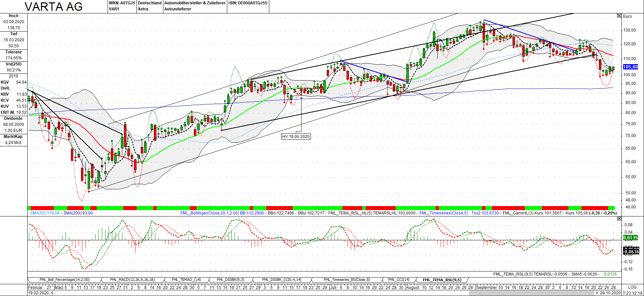This screenshot has height=296, width=644.
Task: Click the Euro currency label on the price axis
Action: pos(628,16)
